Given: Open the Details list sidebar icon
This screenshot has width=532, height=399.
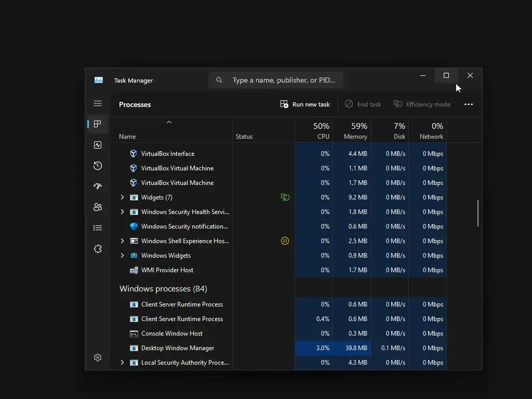Looking at the screenshot, I should (x=98, y=228).
